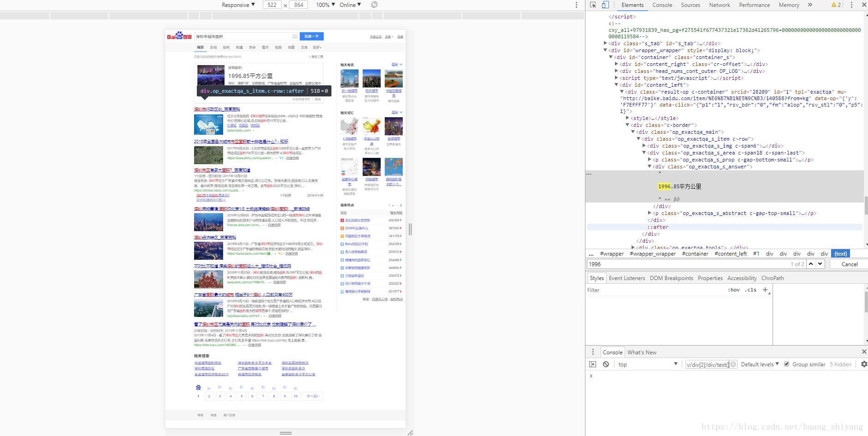Click the warnings count icon
Screen dimensions: 868x436
click(836, 5)
